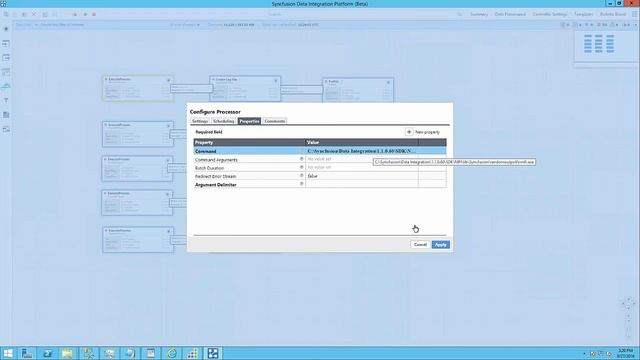Click the taskbar clock
Image resolution: width=640 pixels, height=360 pixels.
[x=625, y=353]
